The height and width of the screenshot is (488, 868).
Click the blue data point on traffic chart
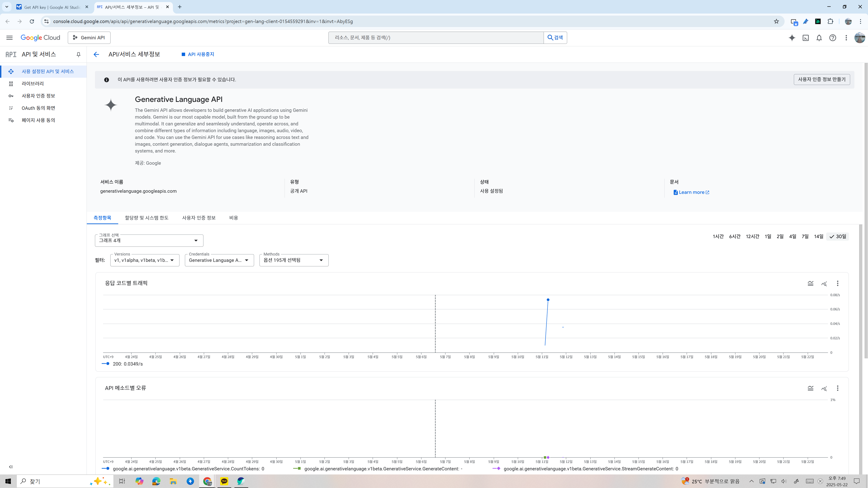click(548, 300)
